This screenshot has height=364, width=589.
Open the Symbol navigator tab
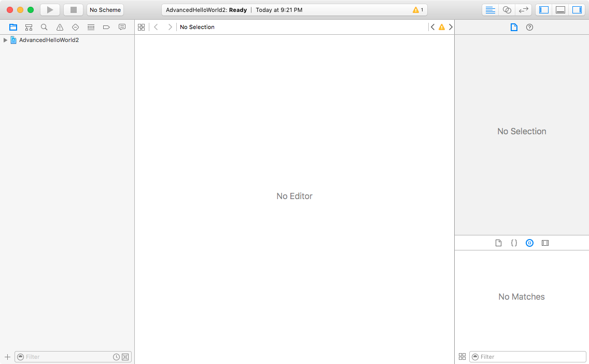click(x=29, y=27)
